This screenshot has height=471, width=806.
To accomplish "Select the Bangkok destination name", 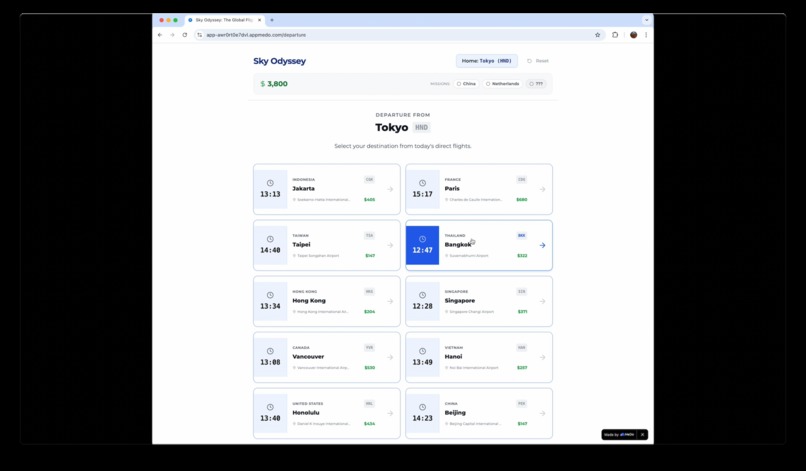I will pos(457,245).
